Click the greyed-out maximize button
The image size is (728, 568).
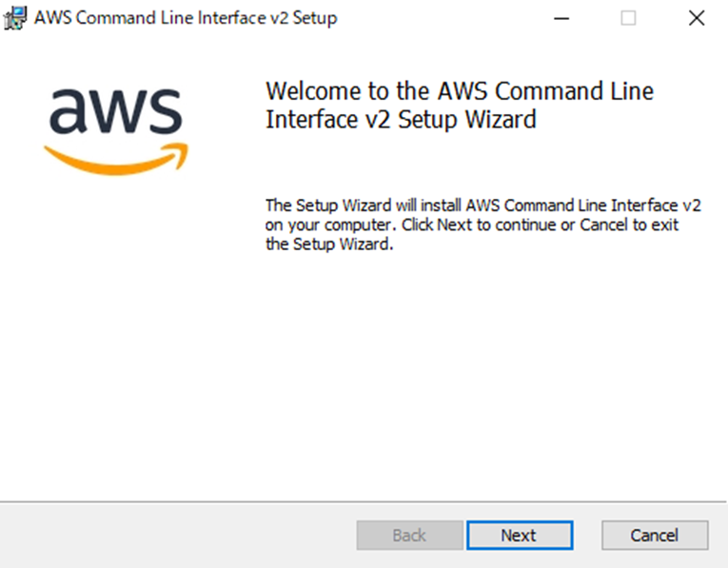(628, 19)
